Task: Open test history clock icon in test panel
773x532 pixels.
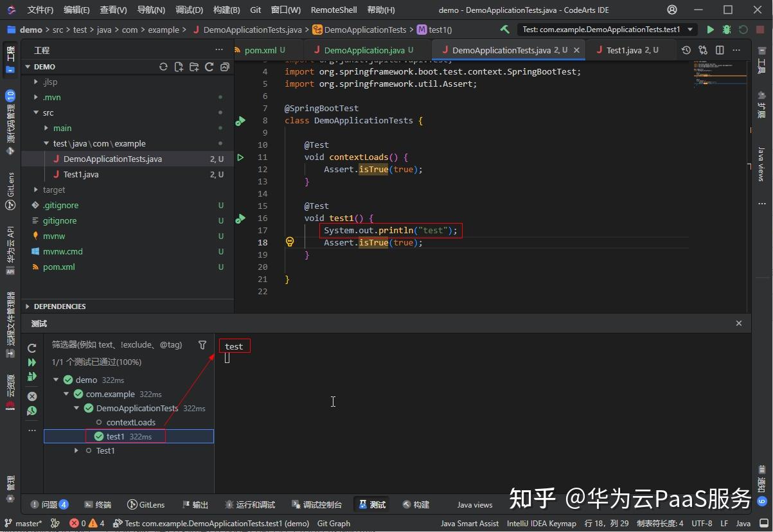Action: (32, 411)
